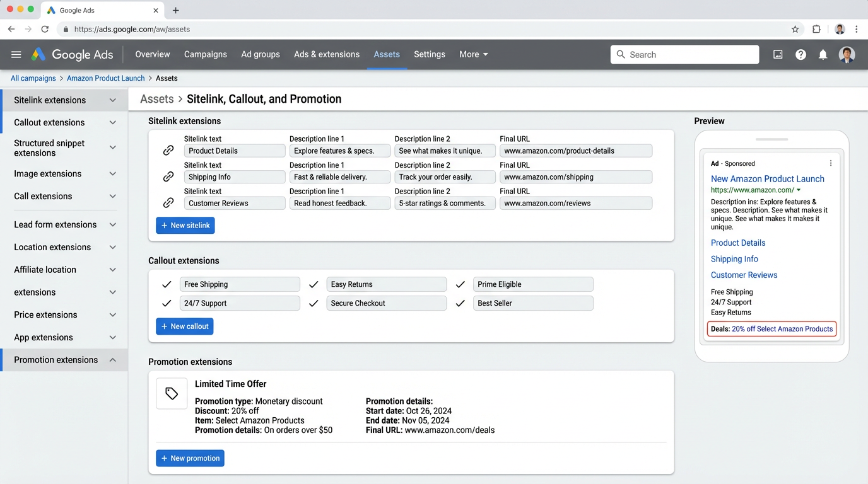Toggle the checkmark next to Free Shipping callout

pos(167,284)
